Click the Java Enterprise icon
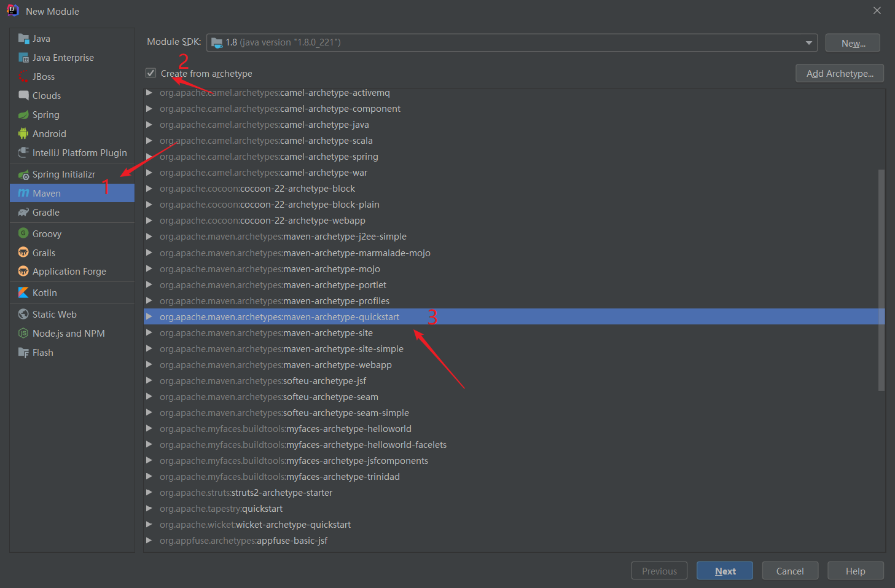This screenshot has width=895, height=588. [23, 58]
